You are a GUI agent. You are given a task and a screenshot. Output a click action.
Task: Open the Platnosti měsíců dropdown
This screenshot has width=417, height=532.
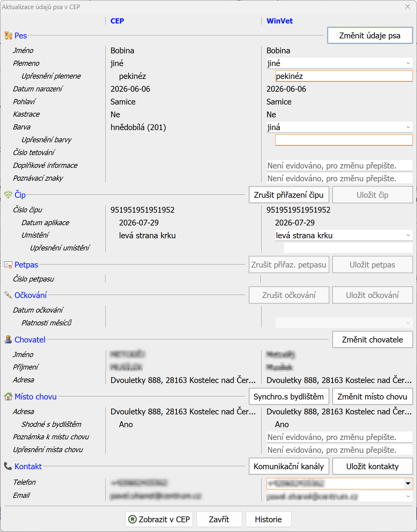[x=344, y=323]
